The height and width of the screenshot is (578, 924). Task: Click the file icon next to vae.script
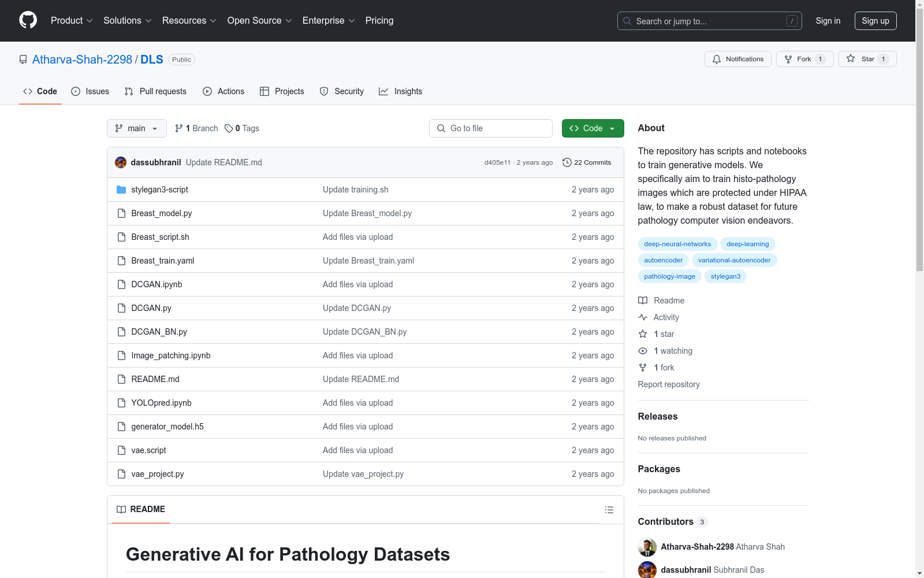(121, 450)
